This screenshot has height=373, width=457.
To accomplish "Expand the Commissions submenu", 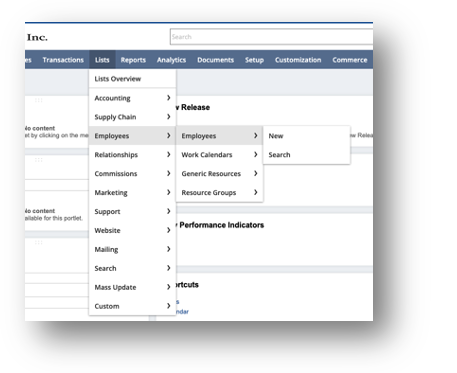I will point(132,174).
